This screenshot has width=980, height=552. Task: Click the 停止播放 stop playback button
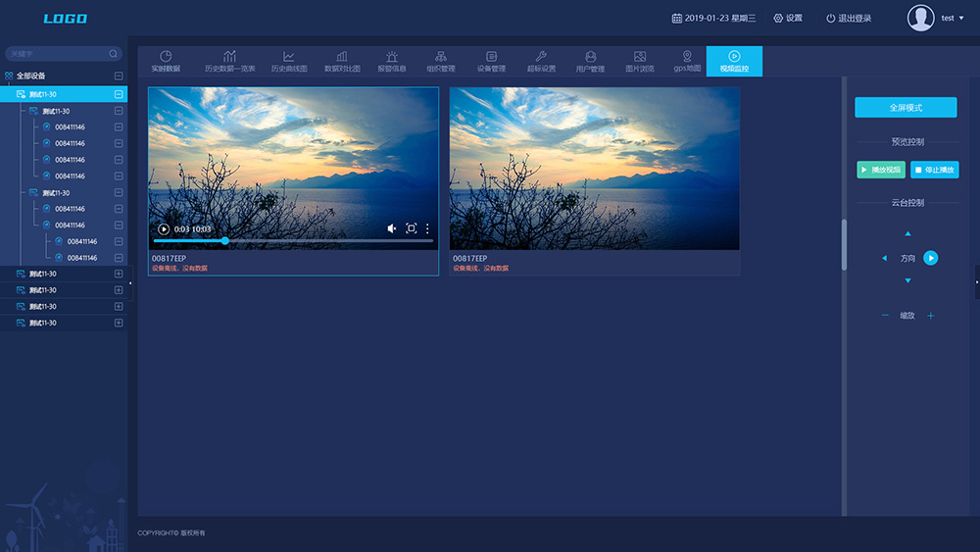click(x=934, y=170)
